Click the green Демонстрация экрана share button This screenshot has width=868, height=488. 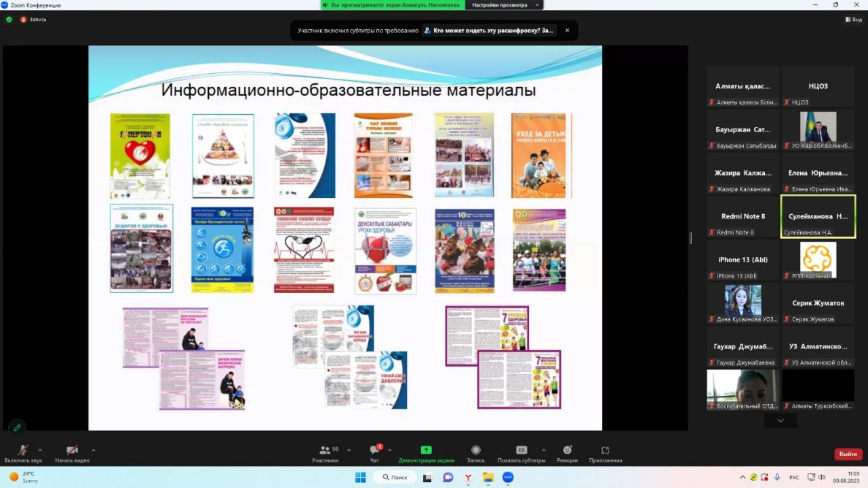pyautogui.click(x=426, y=453)
